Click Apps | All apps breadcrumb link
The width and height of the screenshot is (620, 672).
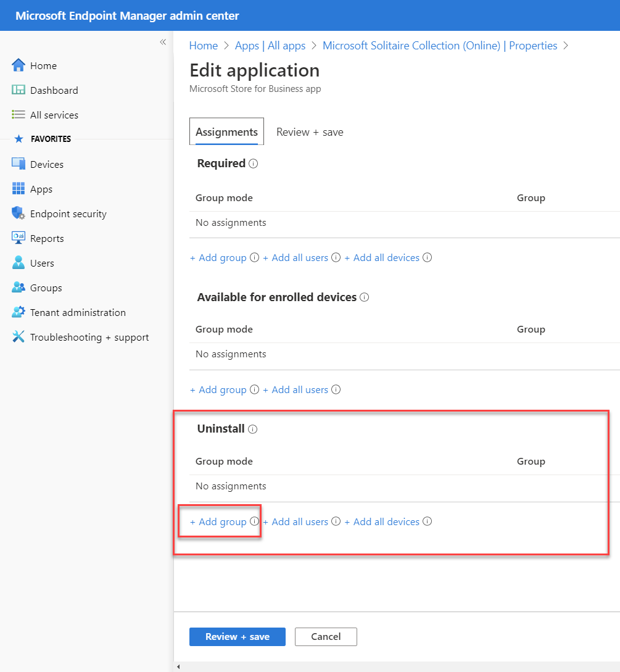270,46
